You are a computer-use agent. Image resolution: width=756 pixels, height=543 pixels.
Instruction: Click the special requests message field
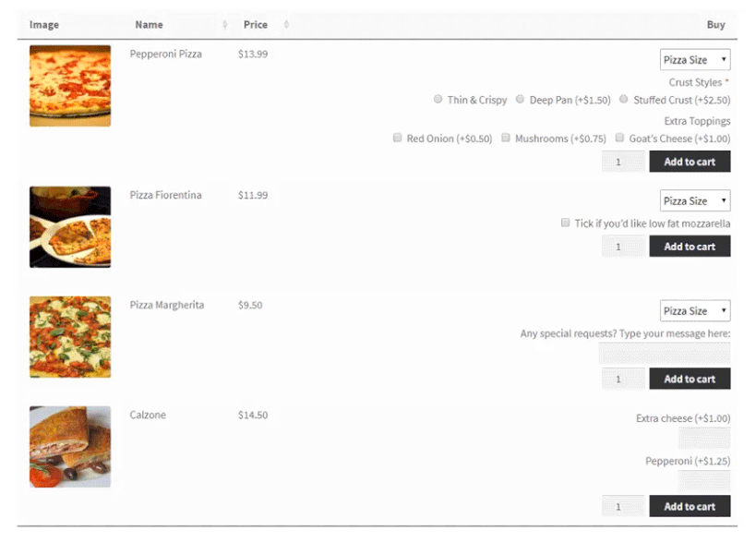pos(664,353)
